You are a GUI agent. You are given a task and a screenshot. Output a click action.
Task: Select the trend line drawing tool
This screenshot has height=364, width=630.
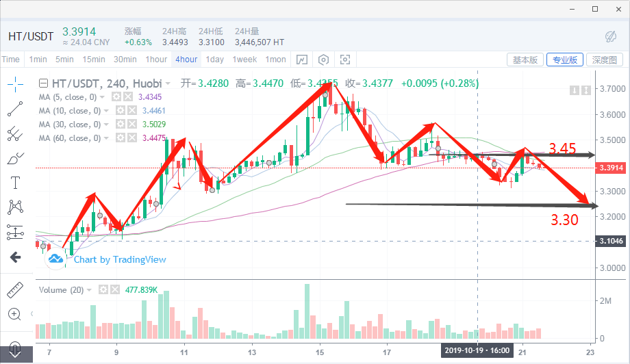15,109
